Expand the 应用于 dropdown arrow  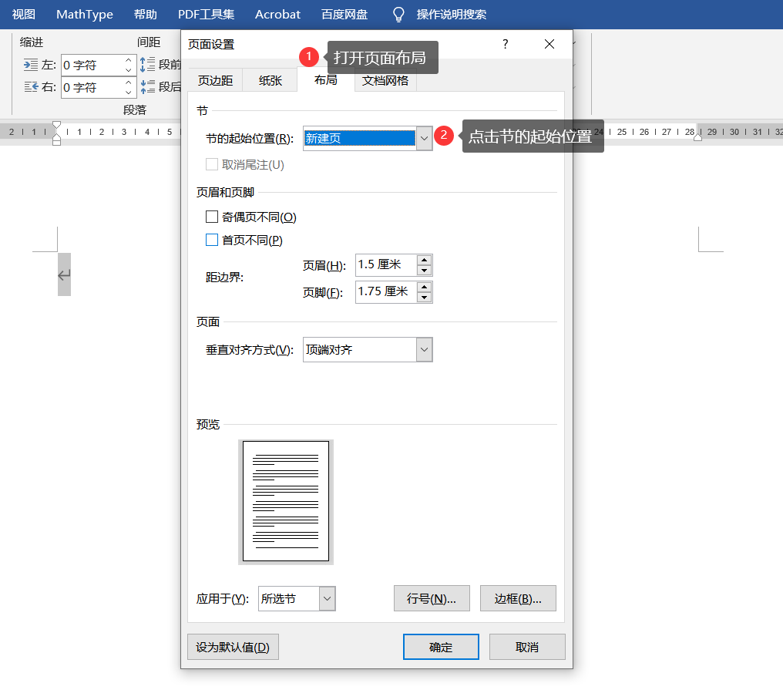[x=327, y=598]
